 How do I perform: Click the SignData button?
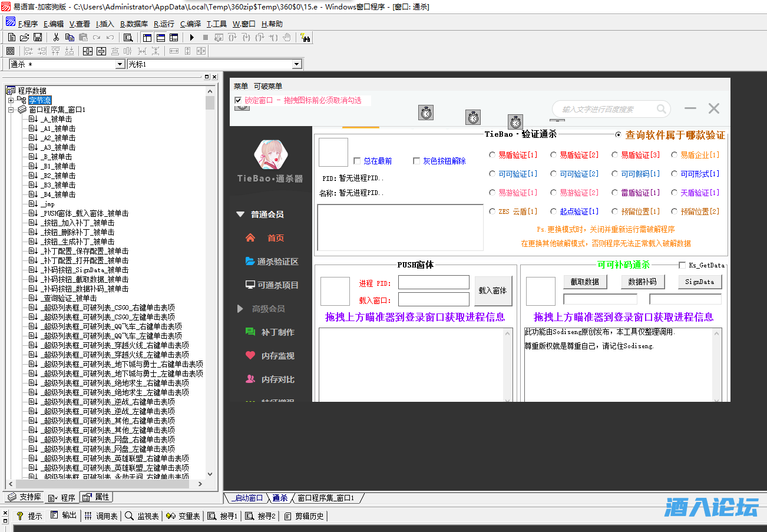point(699,282)
